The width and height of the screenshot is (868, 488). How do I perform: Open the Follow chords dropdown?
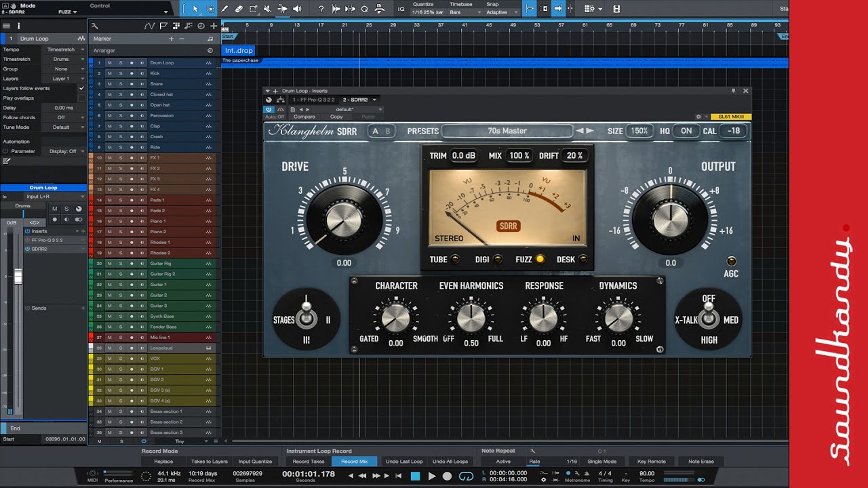(x=66, y=117)
